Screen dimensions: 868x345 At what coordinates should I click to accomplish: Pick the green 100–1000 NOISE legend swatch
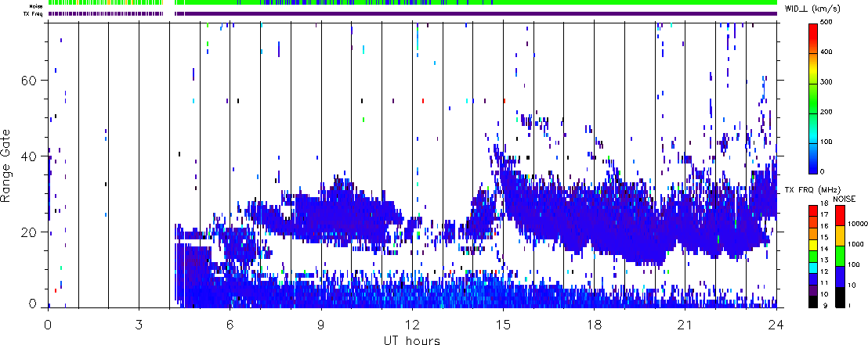pos(841,256)
